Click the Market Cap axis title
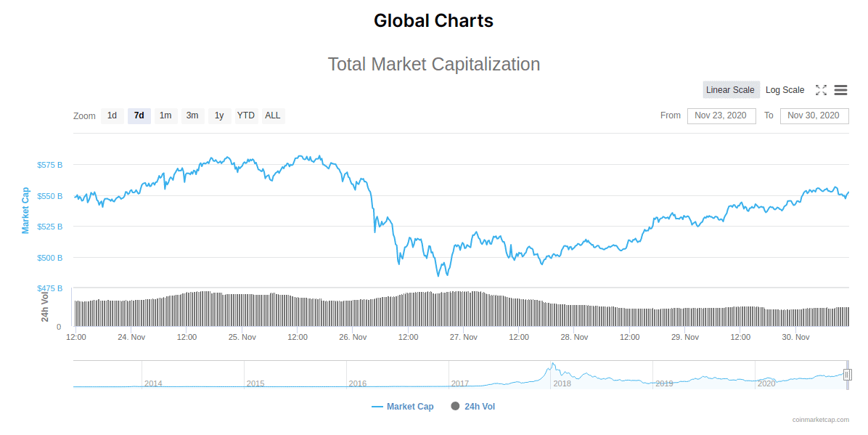This screenshot has width=868, height=435. (x=25, y=211)
